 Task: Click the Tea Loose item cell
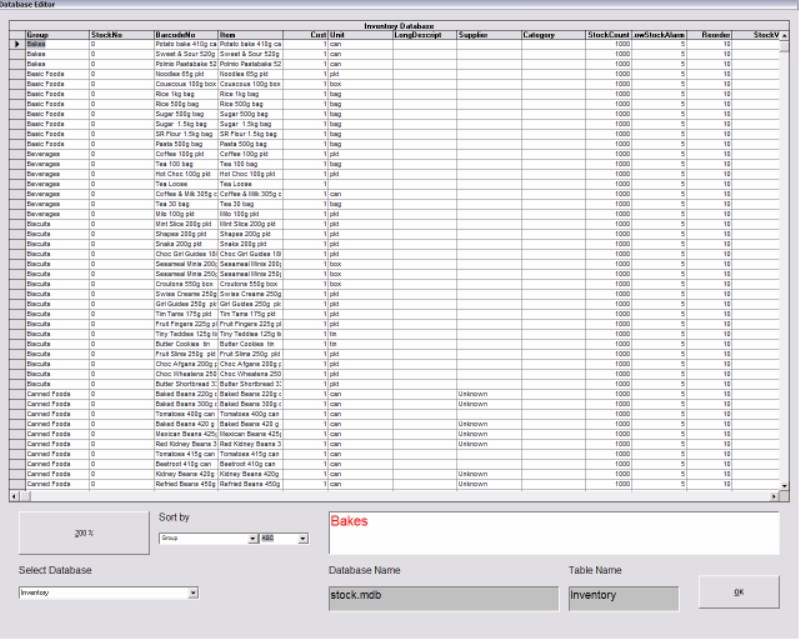click(x=250, y=184)
